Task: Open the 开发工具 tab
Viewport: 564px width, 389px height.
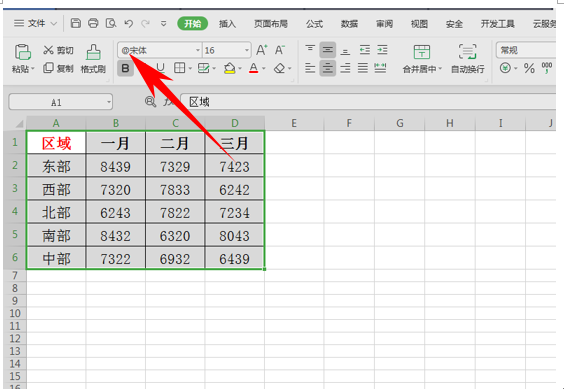Action: pos(497,24)
